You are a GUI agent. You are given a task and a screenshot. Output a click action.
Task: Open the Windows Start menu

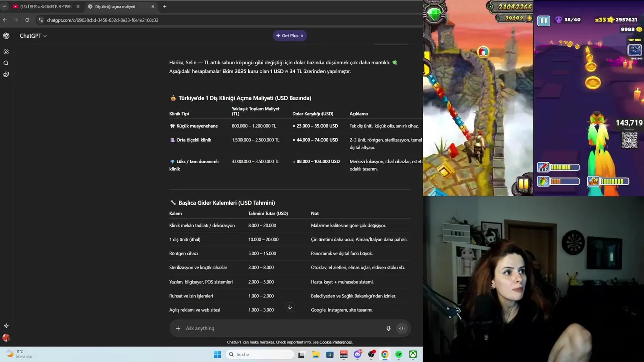click(x=217, y=354)
